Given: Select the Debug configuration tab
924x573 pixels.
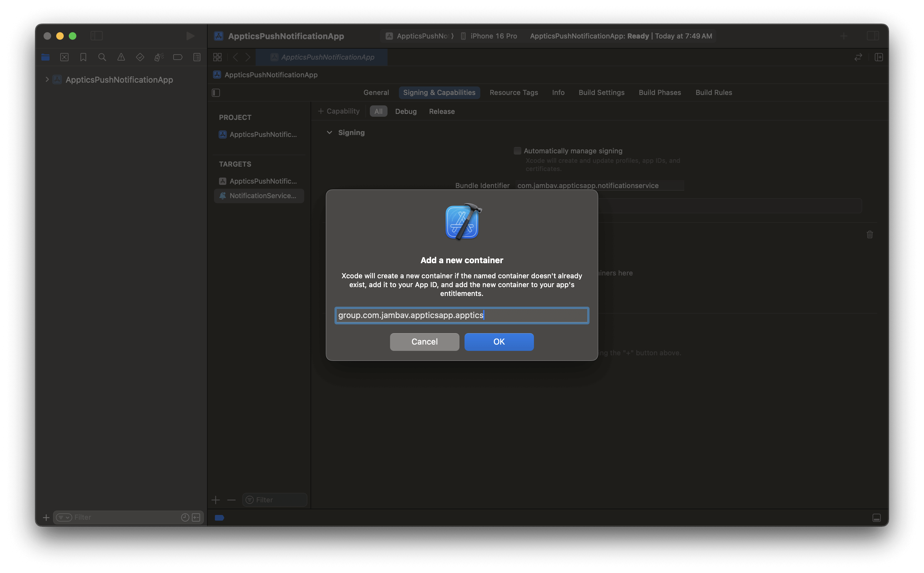Looking at the screenshot, I should [406, 111].
